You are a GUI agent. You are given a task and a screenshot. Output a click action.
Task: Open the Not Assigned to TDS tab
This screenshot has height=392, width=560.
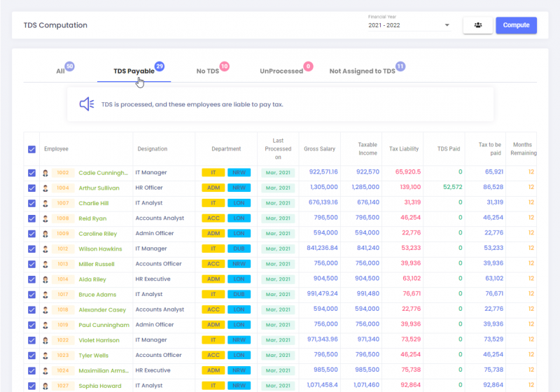tap(362, 71)
